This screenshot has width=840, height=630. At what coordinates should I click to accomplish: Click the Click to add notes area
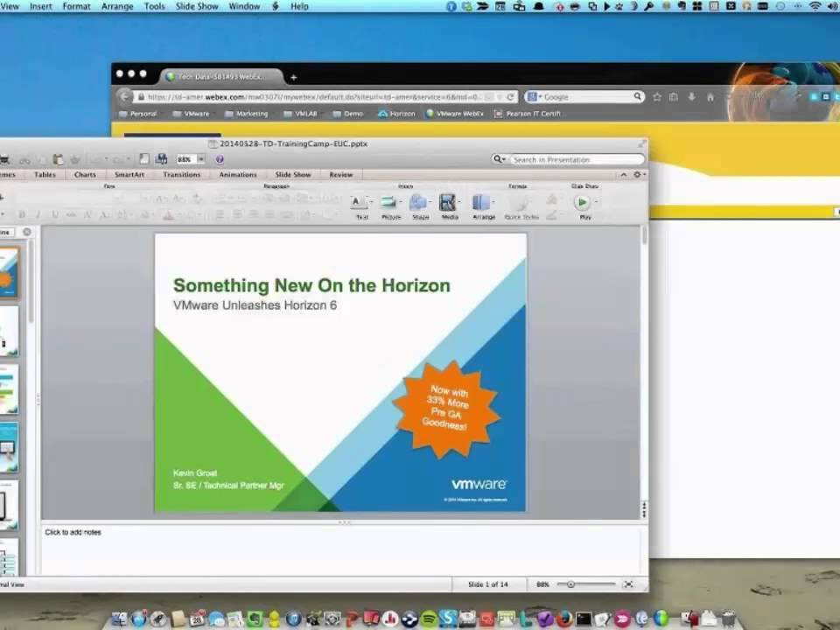[x=341, y=550]
